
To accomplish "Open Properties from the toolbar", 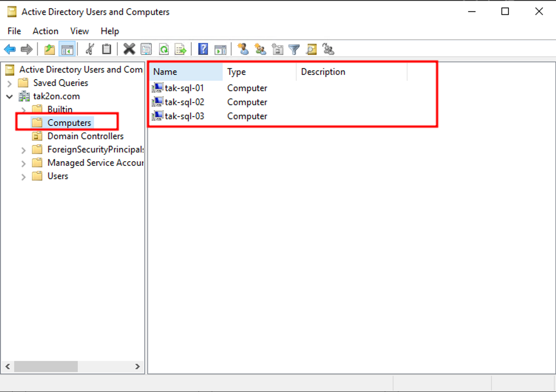I will coord(146,49).
